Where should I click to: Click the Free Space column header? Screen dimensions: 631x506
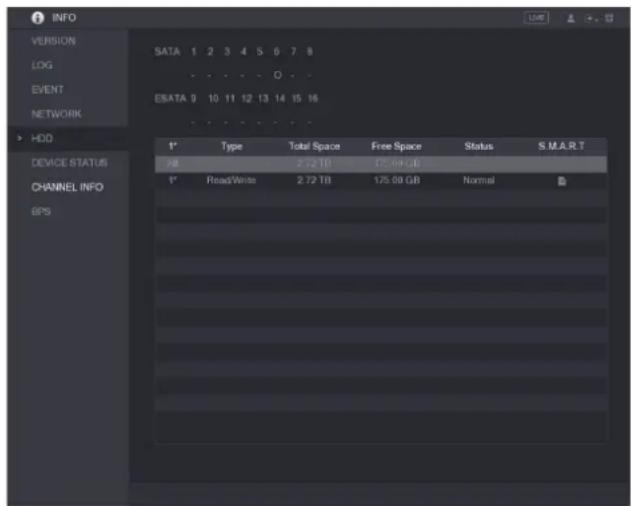coord(396,147)
